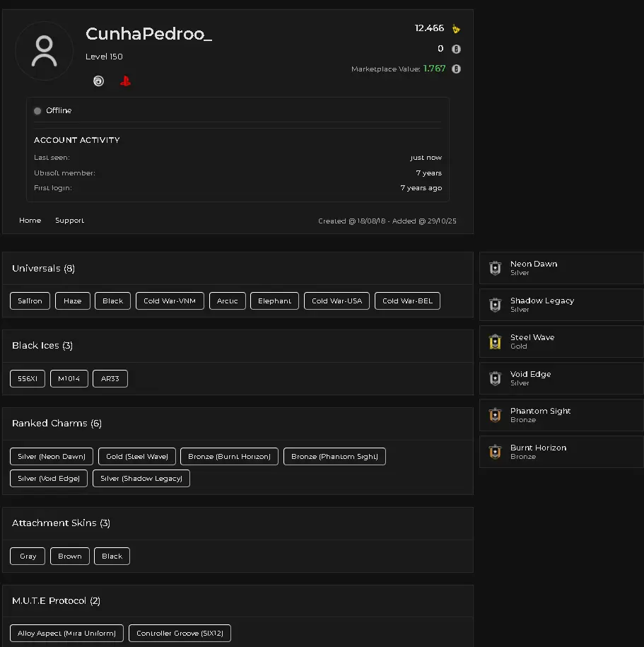
Task: Open the Support link
Action: (69, 221)
